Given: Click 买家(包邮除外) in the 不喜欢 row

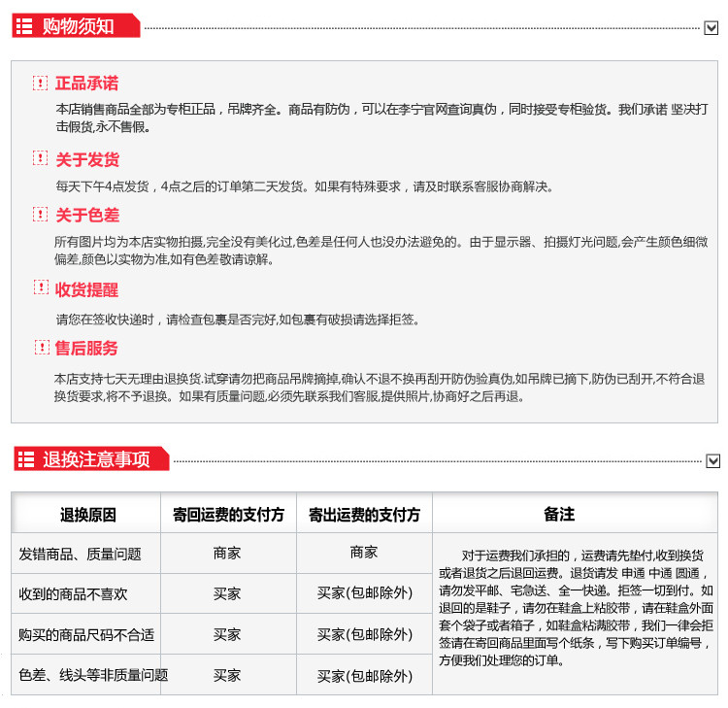Looking at the screenshot, I should point(365,592).
